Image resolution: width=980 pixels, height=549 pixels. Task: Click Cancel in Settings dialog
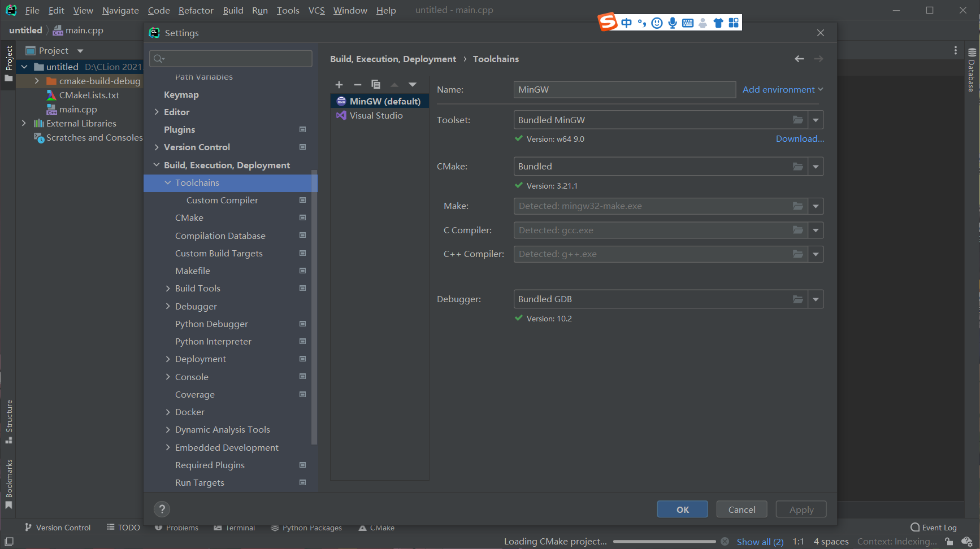click(741, 509)
